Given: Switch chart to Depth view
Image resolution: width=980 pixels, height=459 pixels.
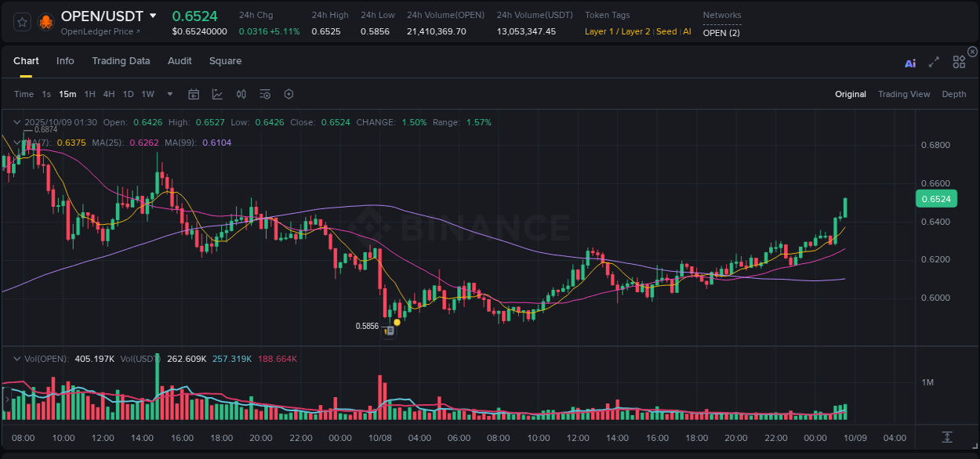Looking at the screenshot, I should point(954,94).
